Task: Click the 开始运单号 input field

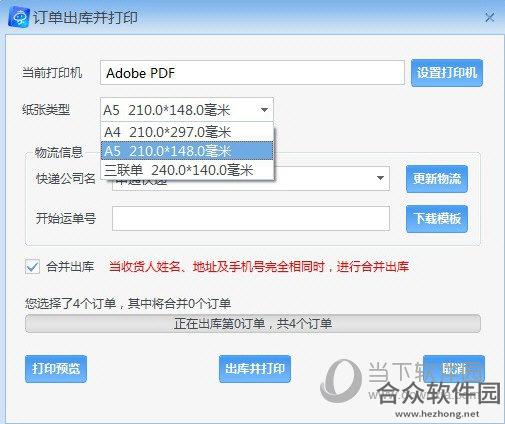Action: (x=251, y=218)
